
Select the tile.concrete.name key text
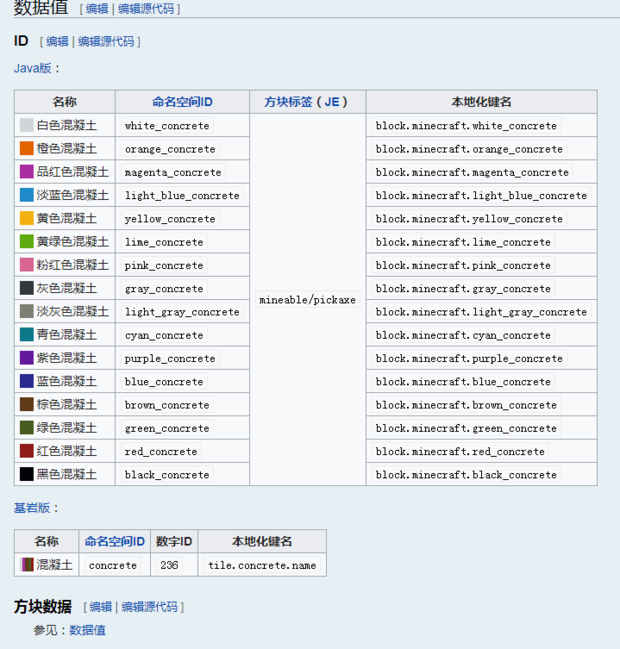tap(262, 565)
